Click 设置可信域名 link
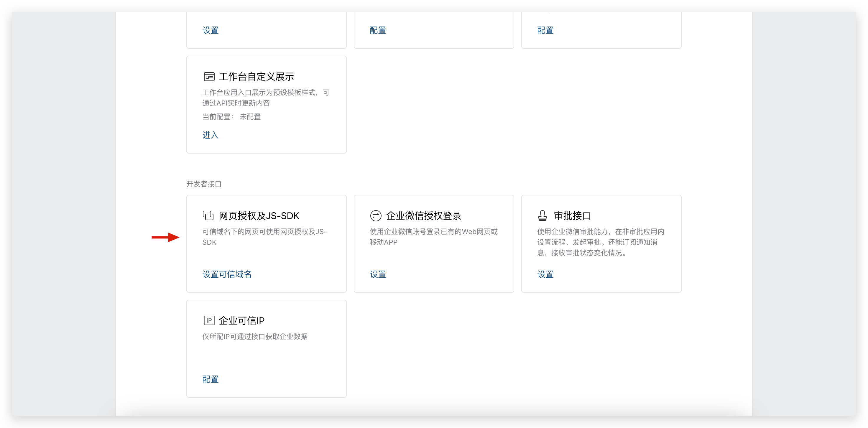This screenshot has height=428, width=868. (227, 274)
